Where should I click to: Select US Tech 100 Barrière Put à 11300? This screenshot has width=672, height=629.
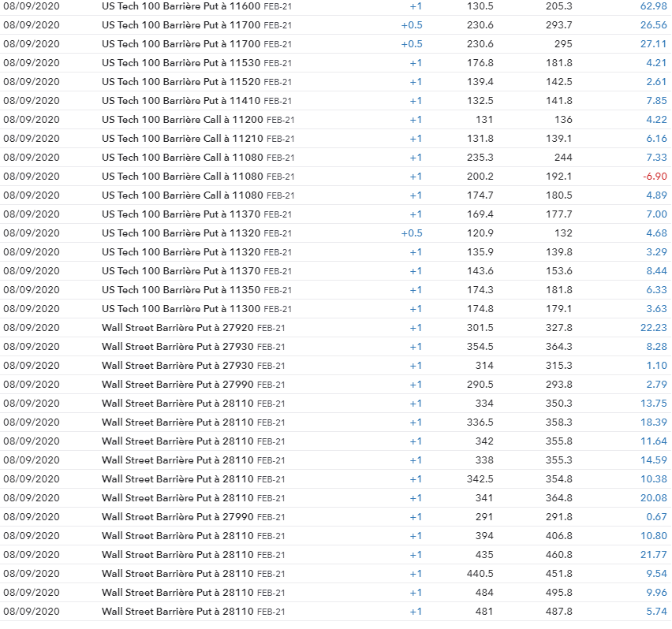tap(196, 309)
